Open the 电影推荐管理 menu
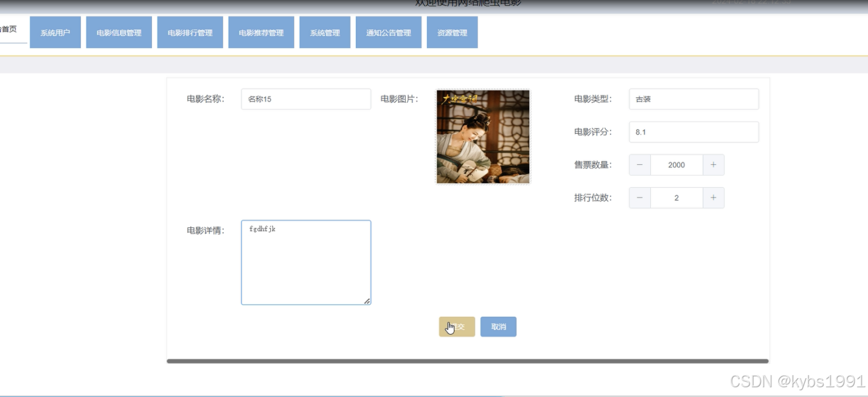 (x=261, y=32)
